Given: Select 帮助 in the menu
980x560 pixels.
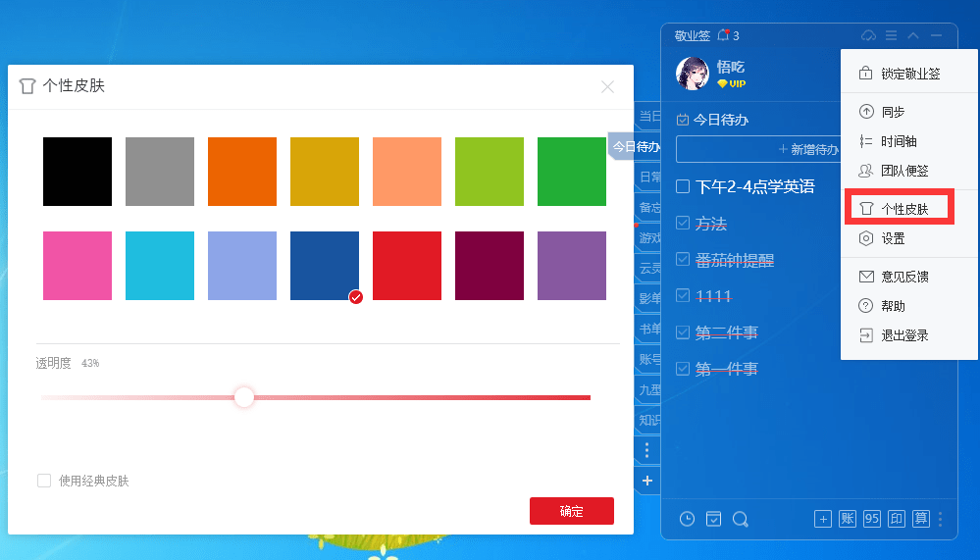Looking at the screenshot, I should 909,306.
